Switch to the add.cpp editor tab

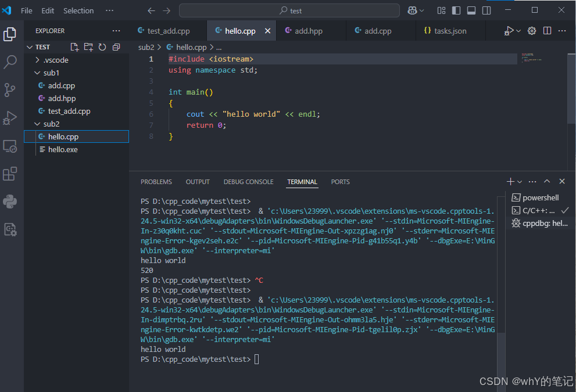tap(381, 31)
